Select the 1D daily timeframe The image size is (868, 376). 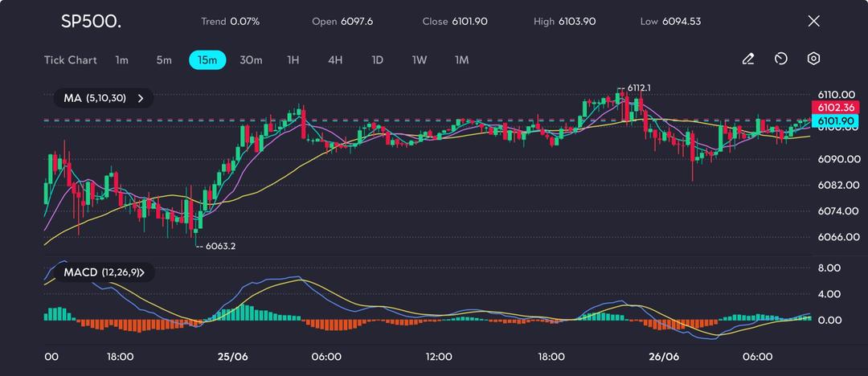[x=377, y=60]
